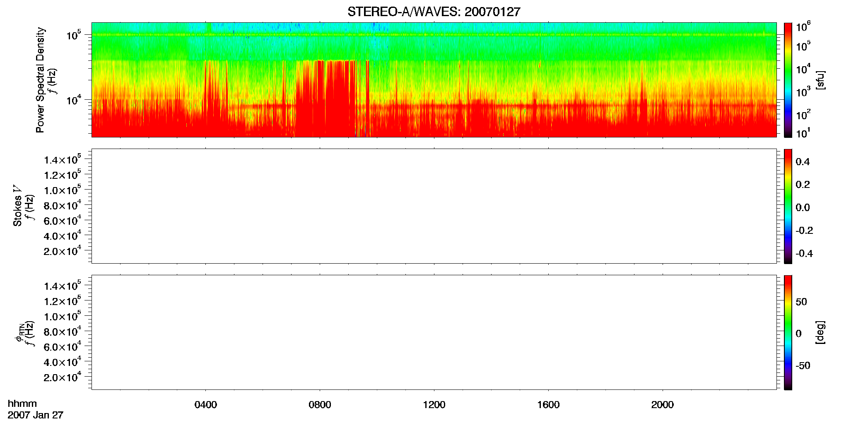Click the 2000 time axis label
The width and height of the screenshot is (868, 447).
[x=662, y=405]
